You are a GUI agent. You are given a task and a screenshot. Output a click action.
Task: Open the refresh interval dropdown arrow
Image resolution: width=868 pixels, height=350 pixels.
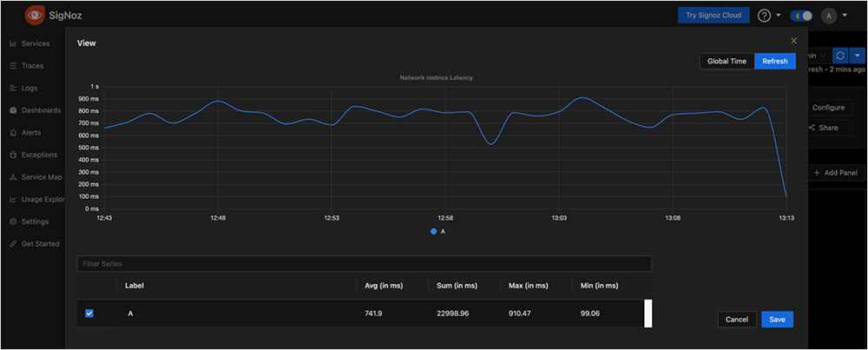857,56
